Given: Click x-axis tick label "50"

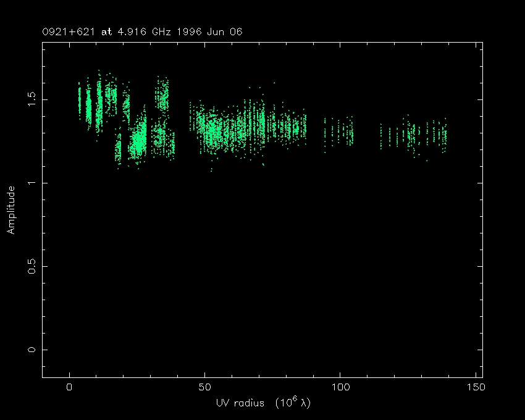Looking at the screenshot, I should click(205, 388).
